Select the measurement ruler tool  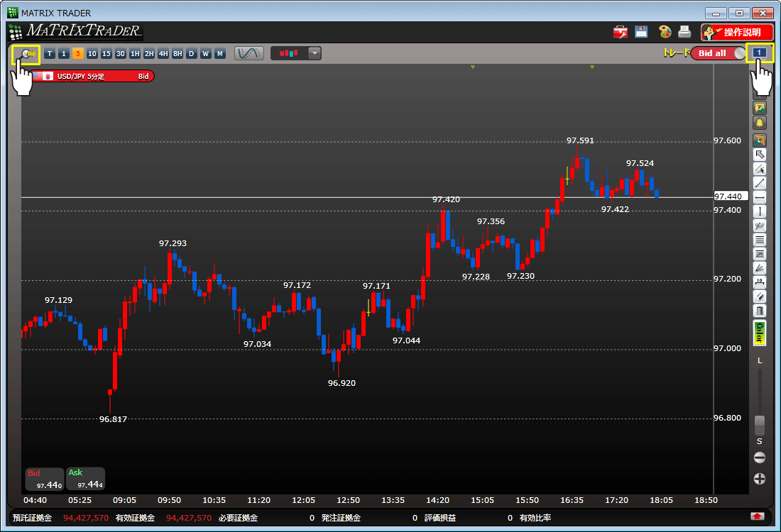pyautogui.click(x=760, y=283)
